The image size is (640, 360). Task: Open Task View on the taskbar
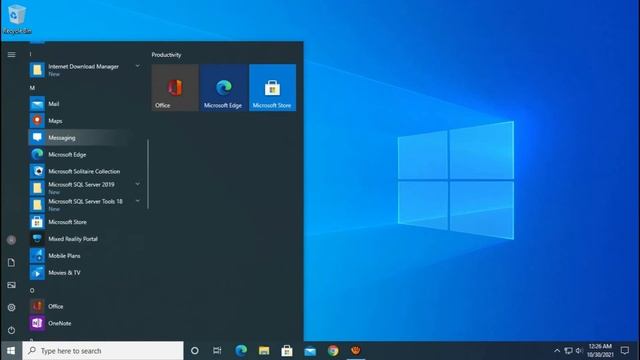pos(217,351)
